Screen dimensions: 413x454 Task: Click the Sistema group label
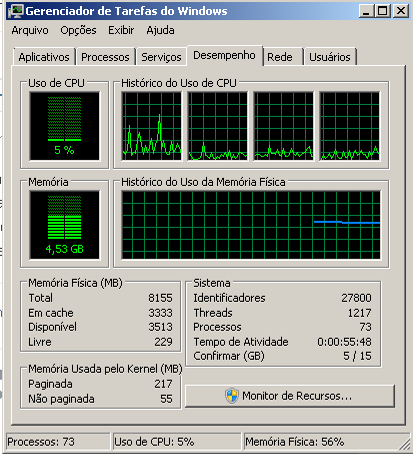(x=212, y=283)
